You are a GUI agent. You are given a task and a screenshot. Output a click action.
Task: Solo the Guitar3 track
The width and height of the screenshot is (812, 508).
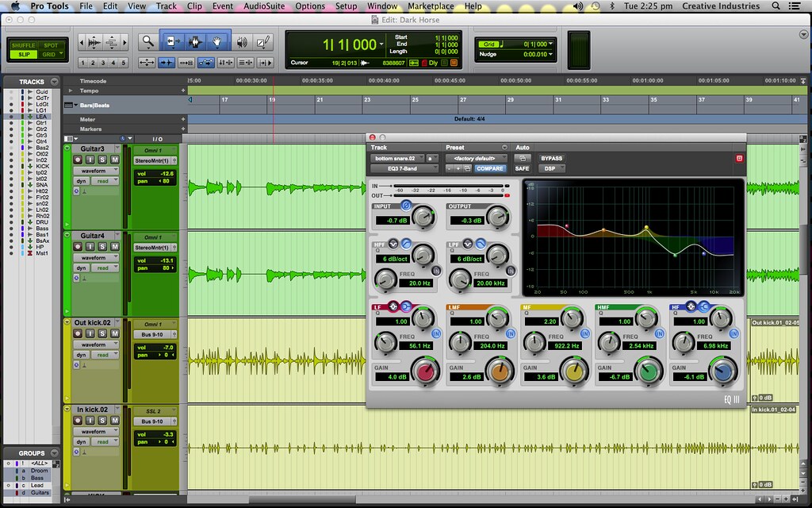pos(103,160)
